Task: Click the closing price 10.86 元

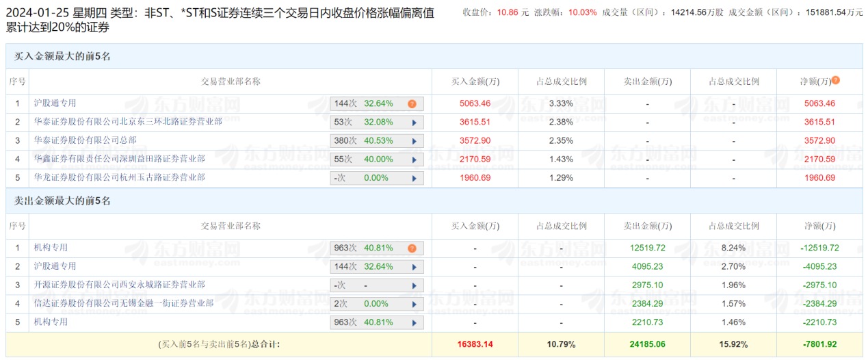Action: point(513,12)
